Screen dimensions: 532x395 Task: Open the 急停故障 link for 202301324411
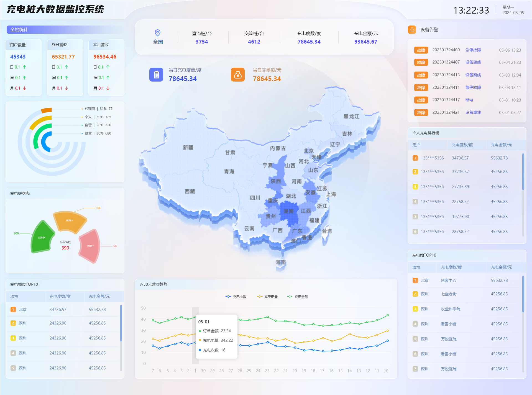pos(473,87)
